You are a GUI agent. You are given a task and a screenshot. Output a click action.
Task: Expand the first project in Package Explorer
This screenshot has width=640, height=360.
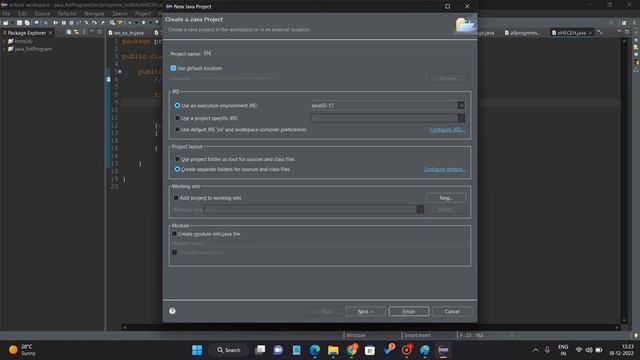4,41
